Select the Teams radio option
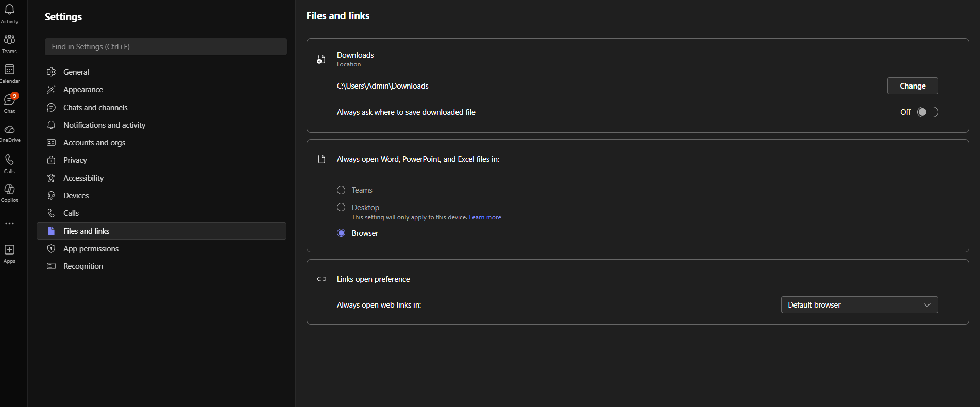Screen dimensions: 980x407 pyautogui.click(x=341, y=190)
